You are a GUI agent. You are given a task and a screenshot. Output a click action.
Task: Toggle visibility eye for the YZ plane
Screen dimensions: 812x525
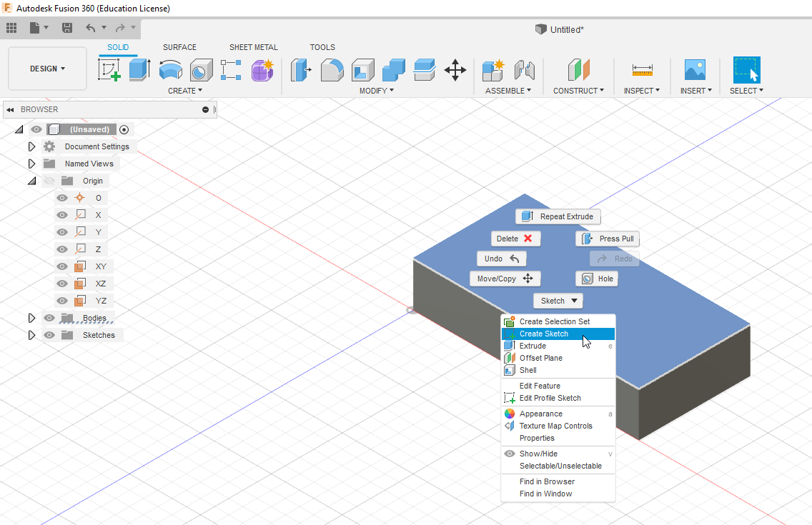pyautogui.click(x=62, y=301)
